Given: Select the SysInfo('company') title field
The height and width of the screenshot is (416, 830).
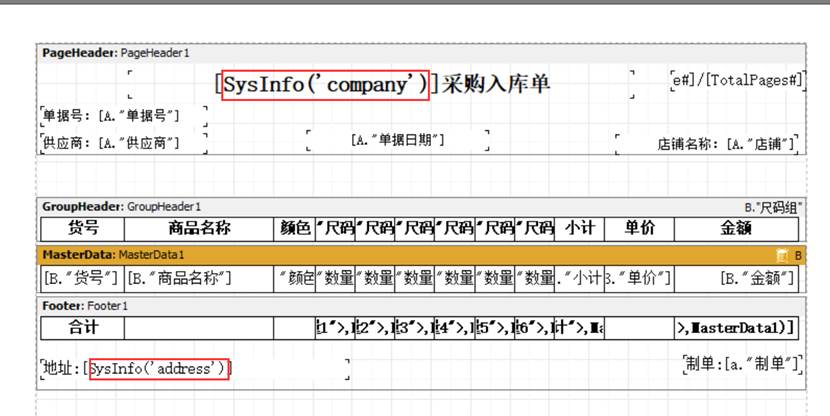Looking at the screenshot, I should [327, 85].
